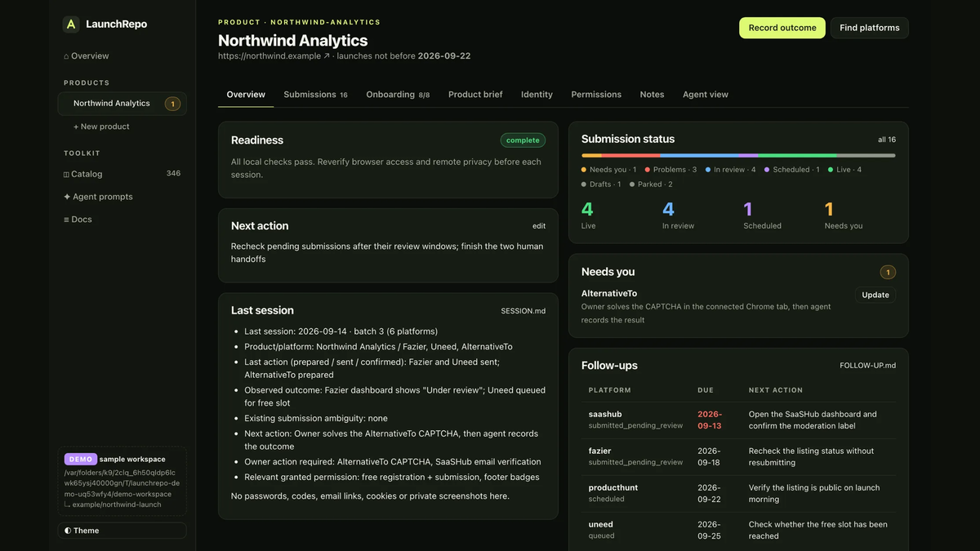980x551 pixels.
Task: Select the producthunt follow-up row
Action: 738,494
